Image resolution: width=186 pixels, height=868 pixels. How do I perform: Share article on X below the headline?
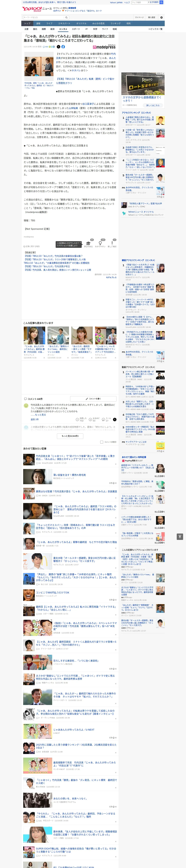click(58, 47)
